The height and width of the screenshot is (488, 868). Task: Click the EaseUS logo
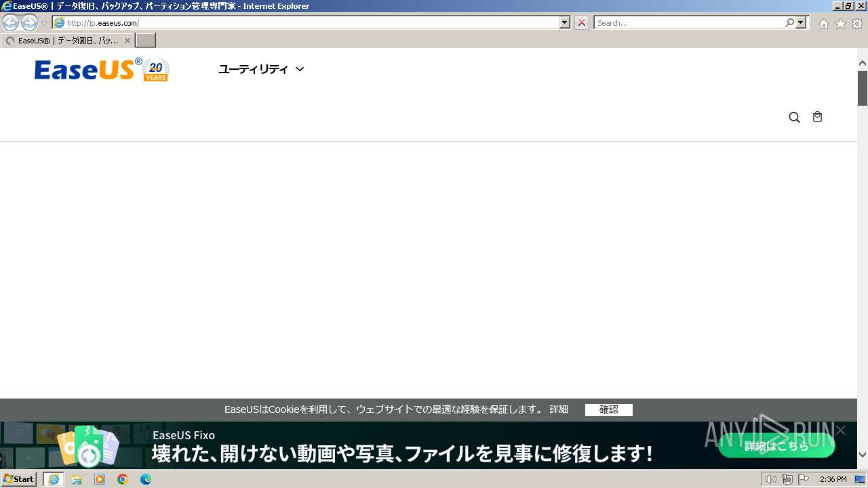88,70
